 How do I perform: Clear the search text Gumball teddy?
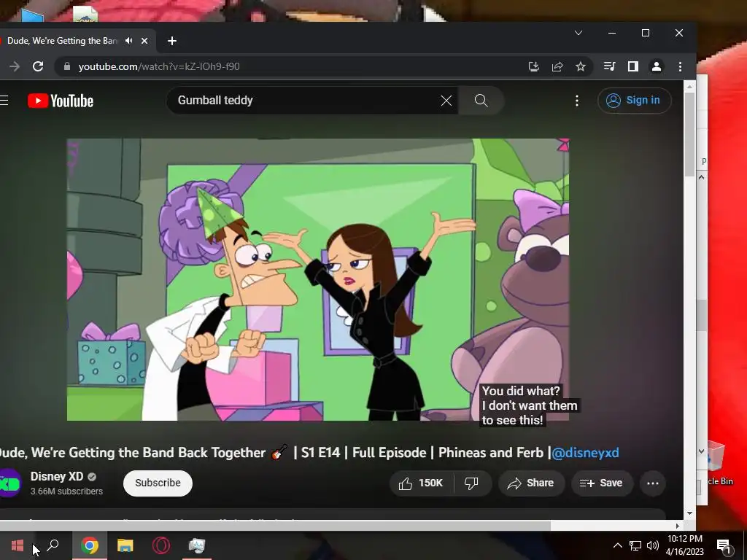[446, 101]
